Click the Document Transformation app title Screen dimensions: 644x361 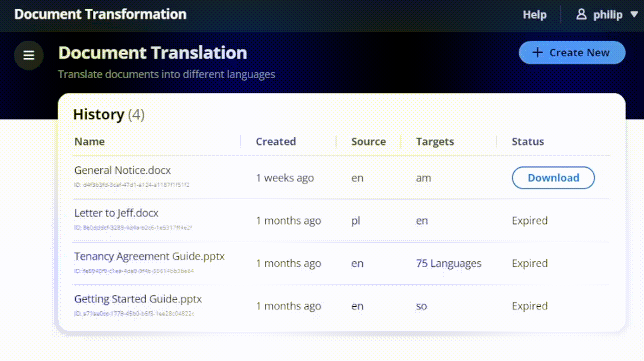click(100, 14)
